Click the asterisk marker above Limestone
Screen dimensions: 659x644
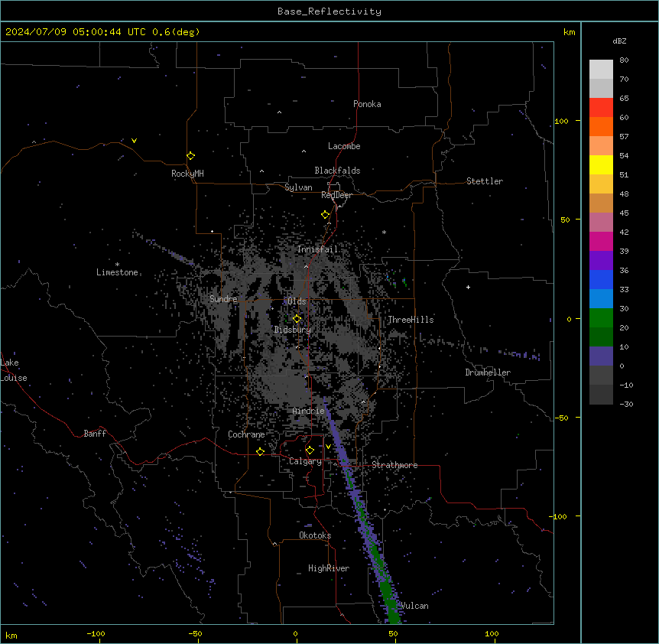[x=117, y=265]
